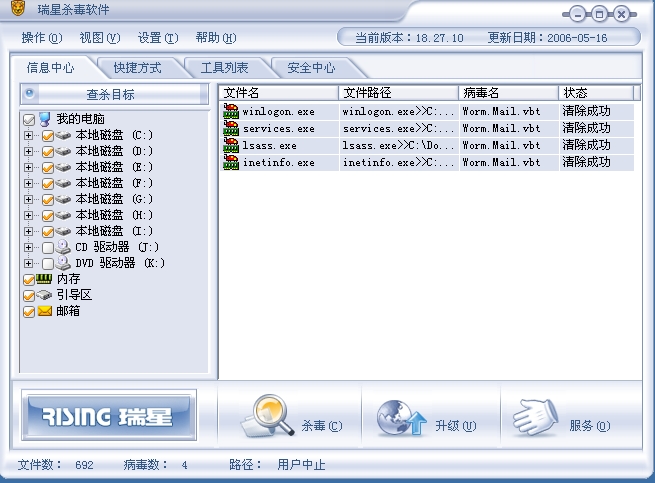Expand the local disk G: tree node
This screenshot has width=655, height=483.
(28, 199)
